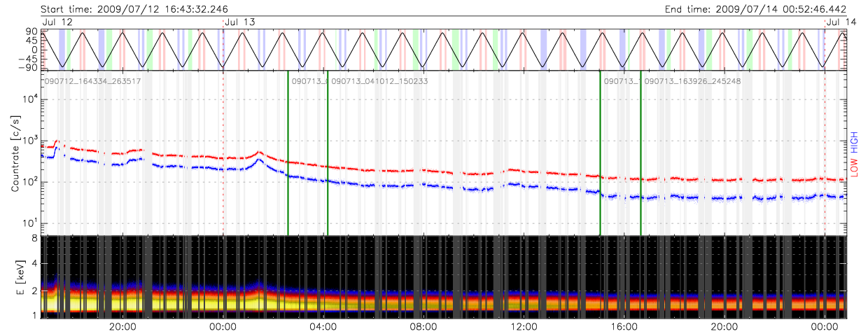Viewport: 868px width, 336px height.
Task: Click the 10^4 countrate tick label
Action: click(x=29, y=99)
